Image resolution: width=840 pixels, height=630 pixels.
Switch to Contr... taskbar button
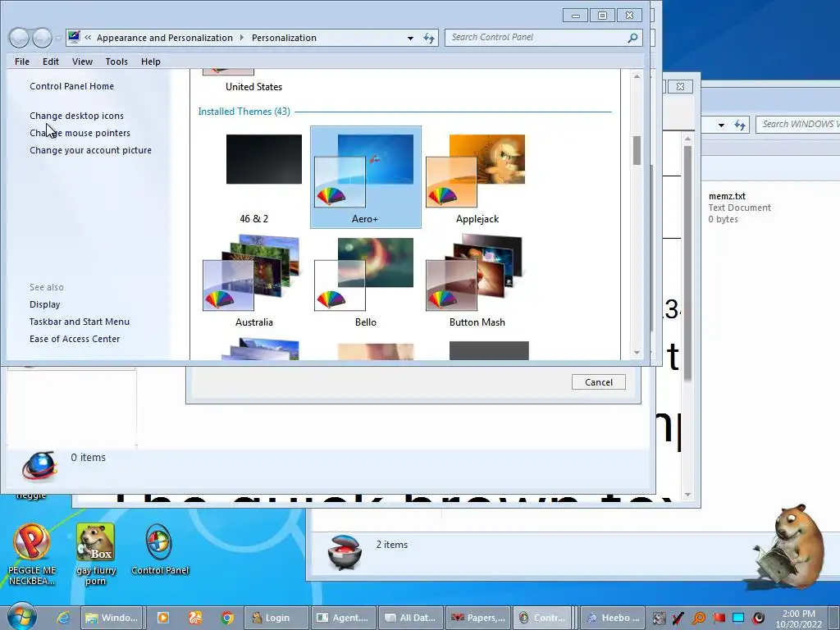(x=544, y=618)
